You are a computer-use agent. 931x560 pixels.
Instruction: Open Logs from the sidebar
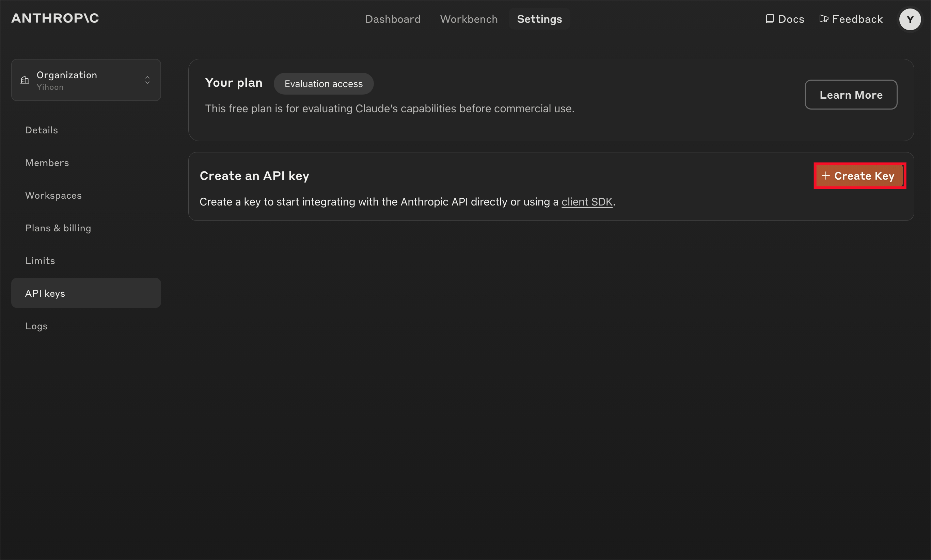36,326
